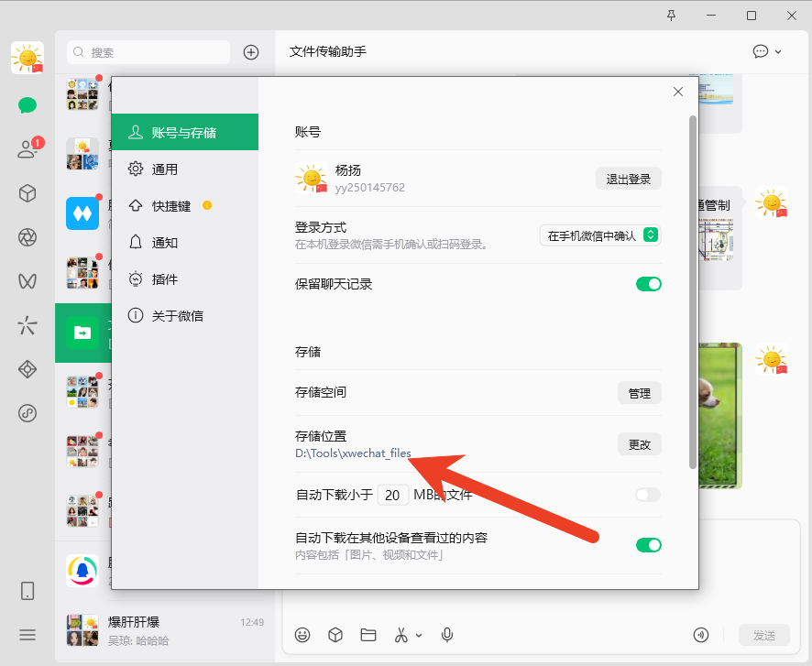Select 通知 (Notifications) settings tab
This screenshot has width=812, height=666.
pyautogui.click(x=185, y=242)
